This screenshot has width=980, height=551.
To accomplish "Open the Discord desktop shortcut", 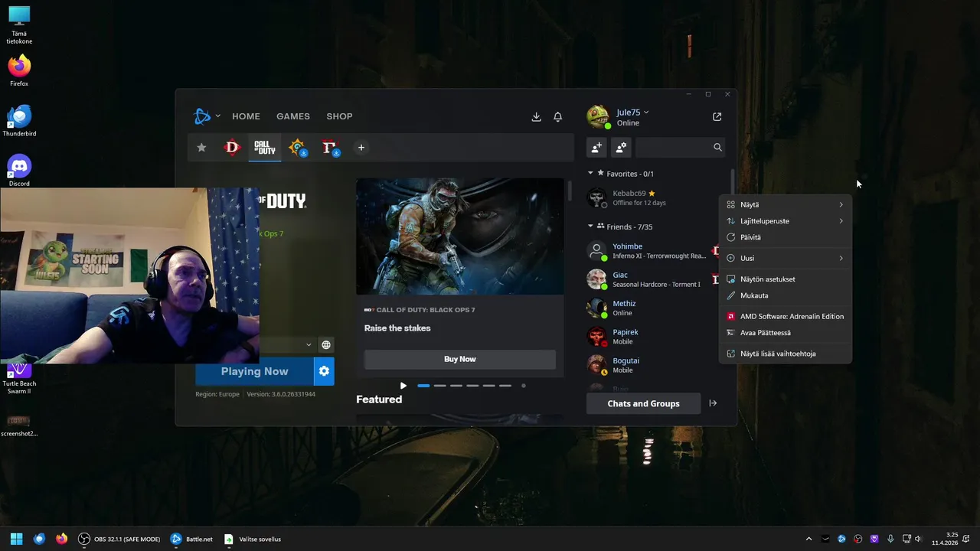I will tap(19, 171).
